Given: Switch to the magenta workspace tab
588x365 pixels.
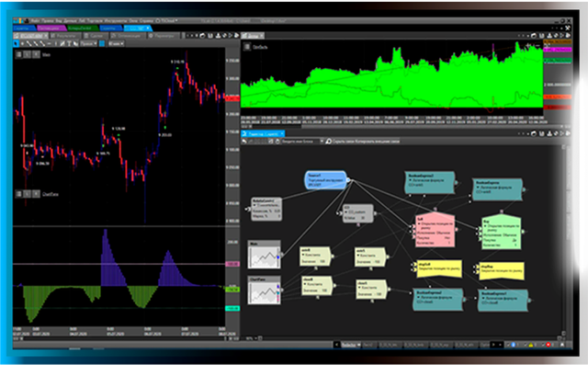Looking at the screenshot, I should [51, 29].
